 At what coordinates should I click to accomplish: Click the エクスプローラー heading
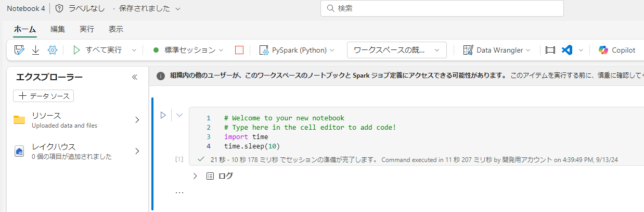click(x=49, y=77)
